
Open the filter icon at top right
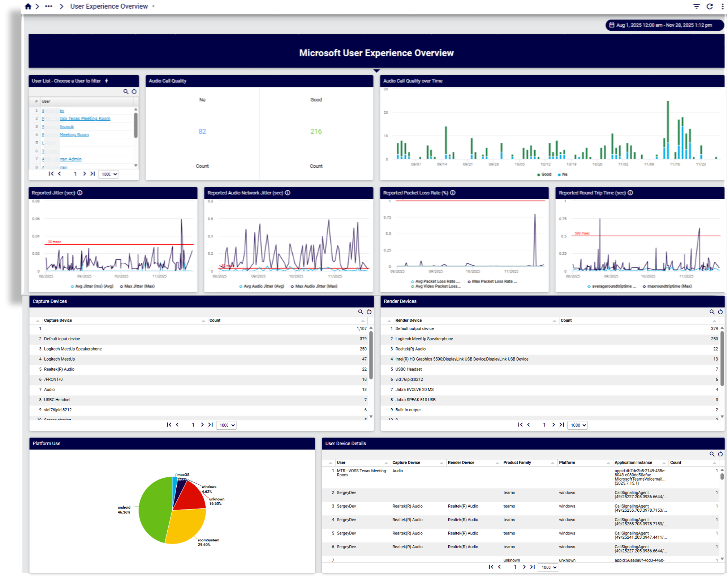697,6
